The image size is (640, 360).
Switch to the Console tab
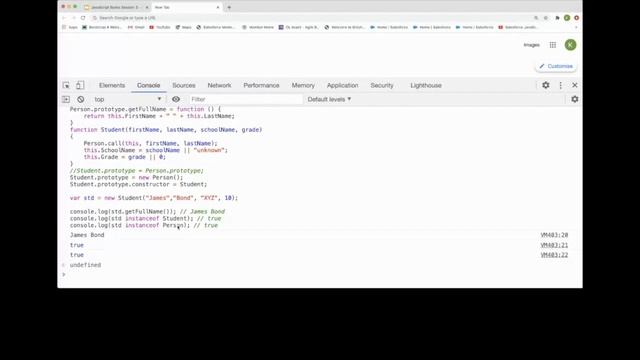pos(149,85)
